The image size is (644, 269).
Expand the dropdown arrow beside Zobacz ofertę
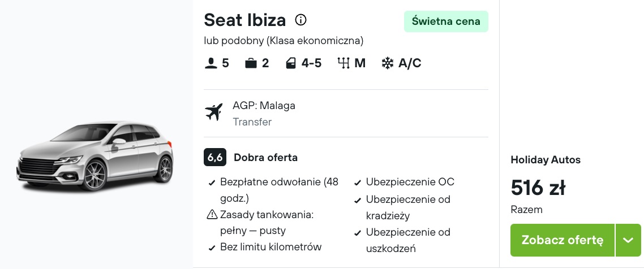[x=628, y=240]
